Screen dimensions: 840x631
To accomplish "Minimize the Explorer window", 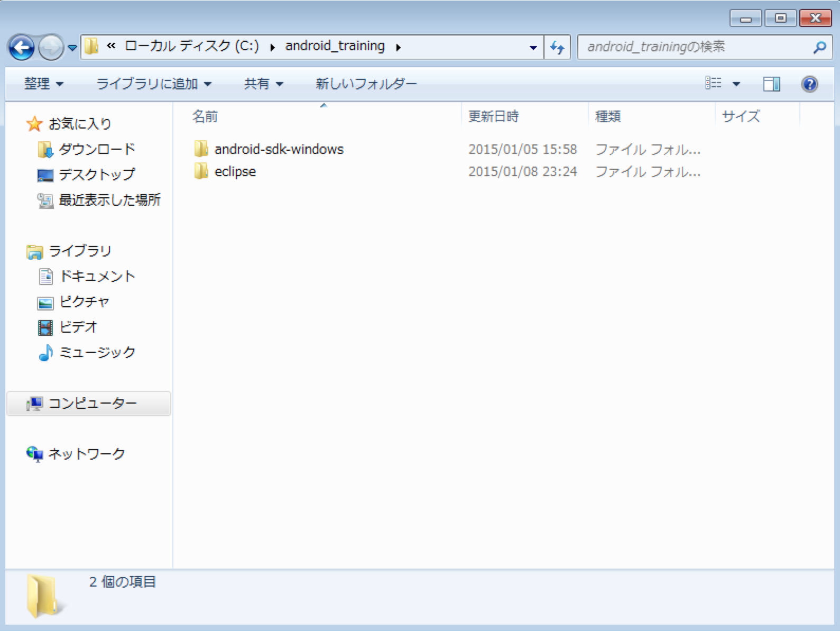I will click(x=745, y=19).
